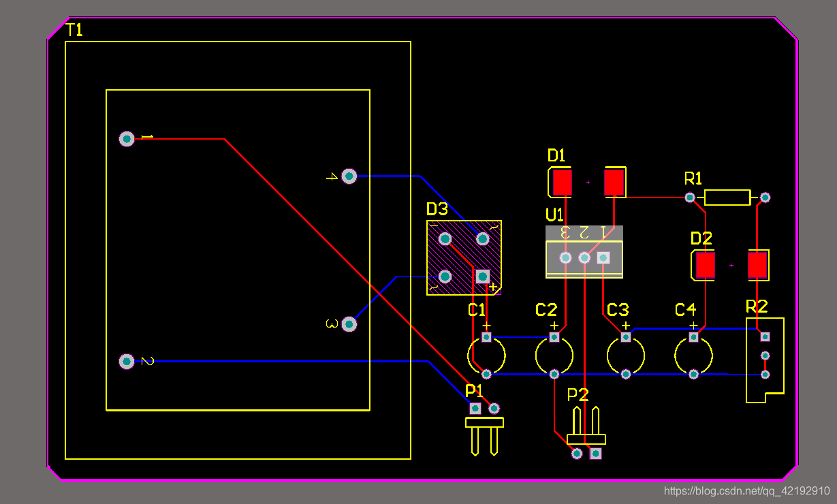Click U1 pad 2
Screen dimensions: 837x504
584,257
